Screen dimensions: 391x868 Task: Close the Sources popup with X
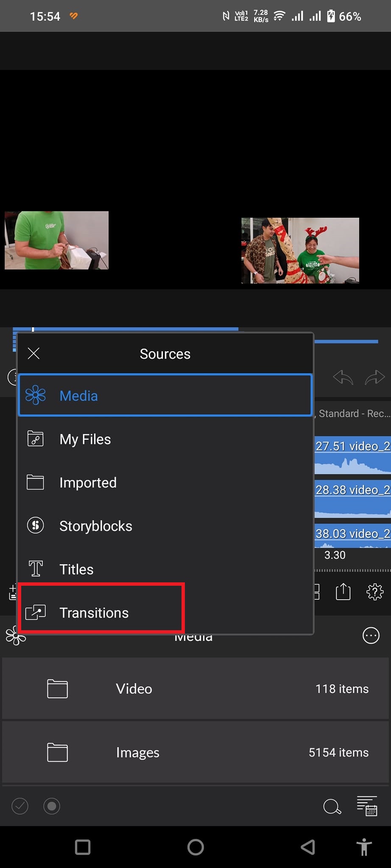[x=34, y=353]
